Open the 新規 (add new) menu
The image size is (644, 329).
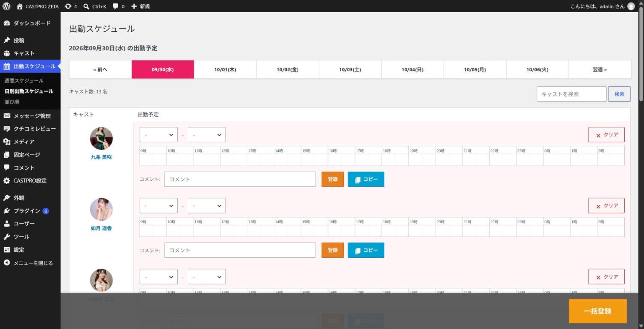[140, 6]
